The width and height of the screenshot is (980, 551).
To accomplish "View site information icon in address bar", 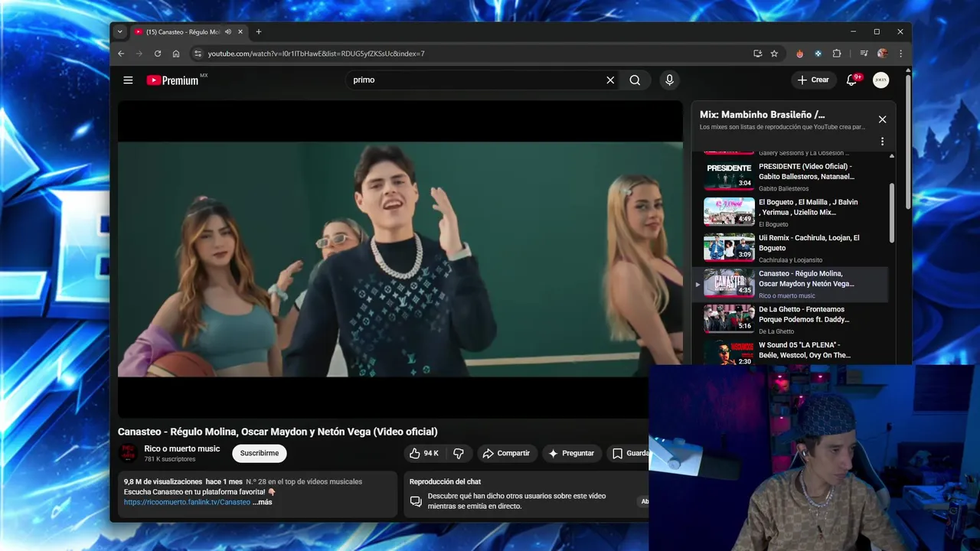I will pos(198,54).
